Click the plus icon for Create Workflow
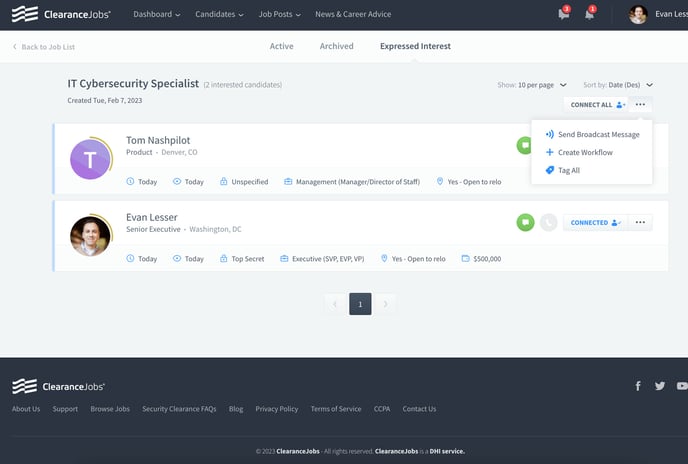The height and width of the screenshot is (464, 688). (x=549, y=152)
